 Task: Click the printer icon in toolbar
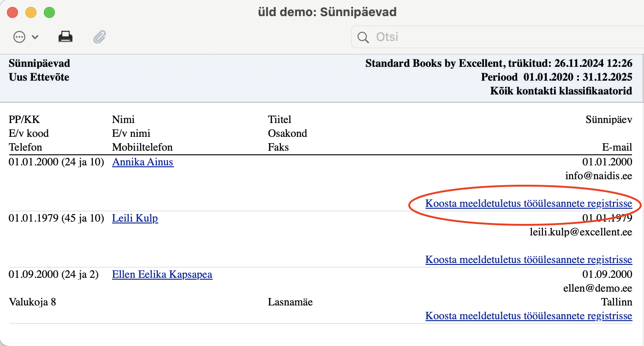[x=66, y=37]
